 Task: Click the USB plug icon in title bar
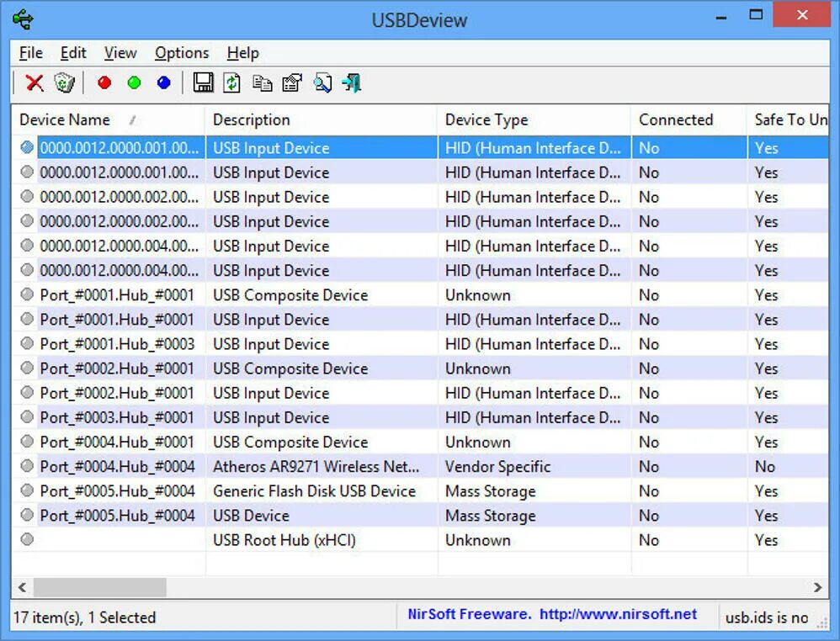point(21,18)
